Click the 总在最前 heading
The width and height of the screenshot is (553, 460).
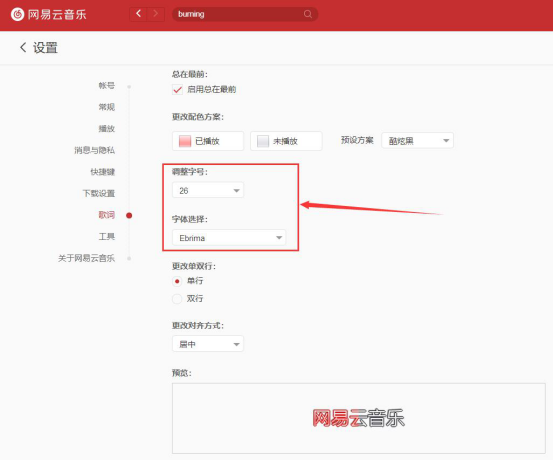point(190,74)
